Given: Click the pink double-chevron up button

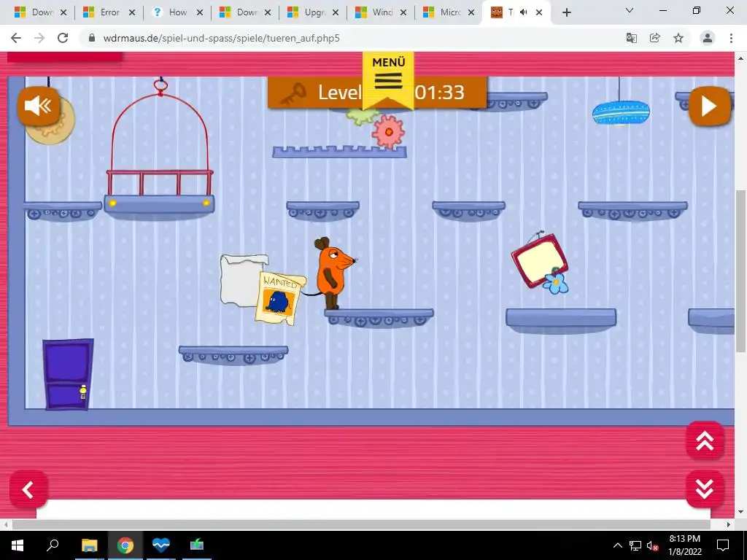Looking at the screenshot, I should tap(705, 440).
